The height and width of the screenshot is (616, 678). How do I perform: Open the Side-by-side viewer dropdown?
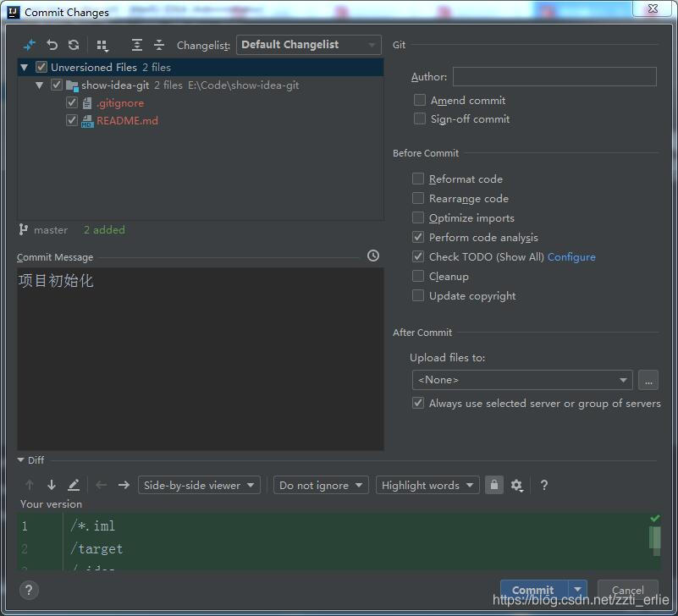coord(199,485)
